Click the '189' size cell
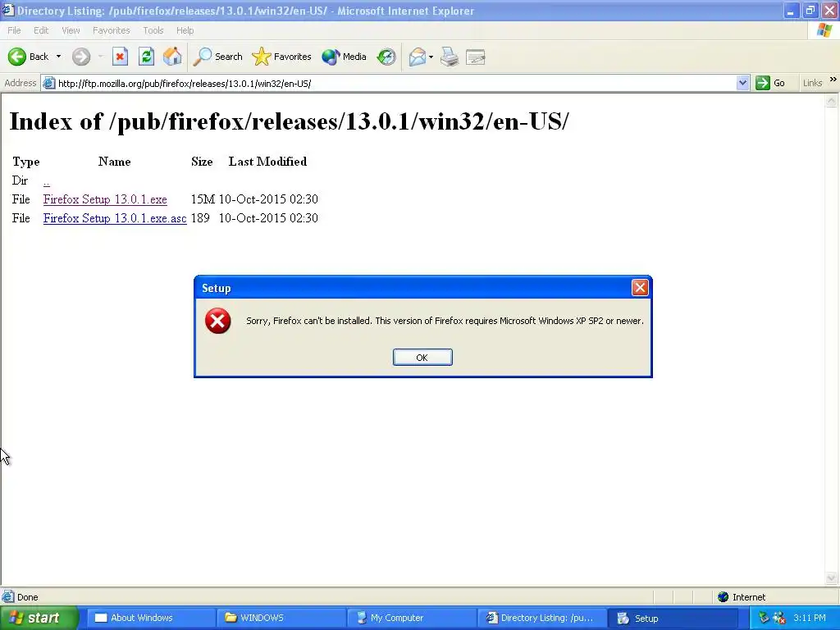 tap(200, 218)
